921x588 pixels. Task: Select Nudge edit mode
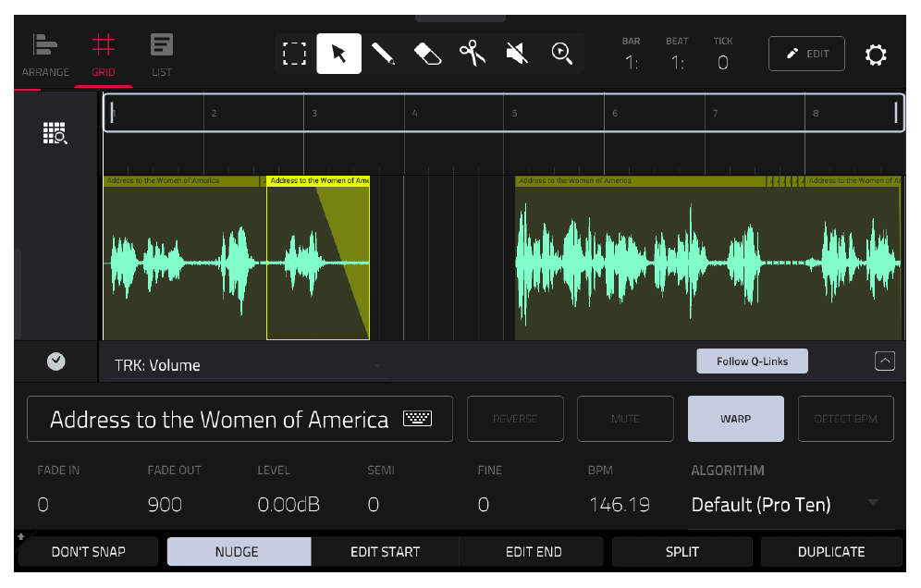coord(239,552)
